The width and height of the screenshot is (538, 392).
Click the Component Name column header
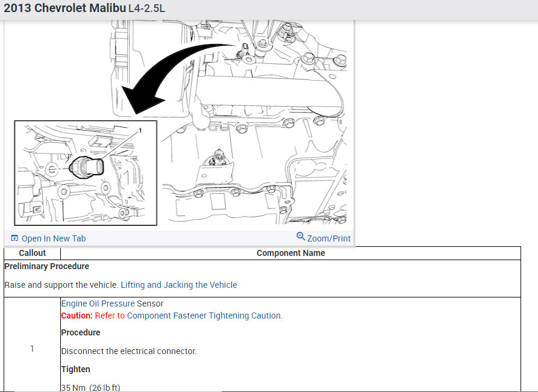click(290, 253)
